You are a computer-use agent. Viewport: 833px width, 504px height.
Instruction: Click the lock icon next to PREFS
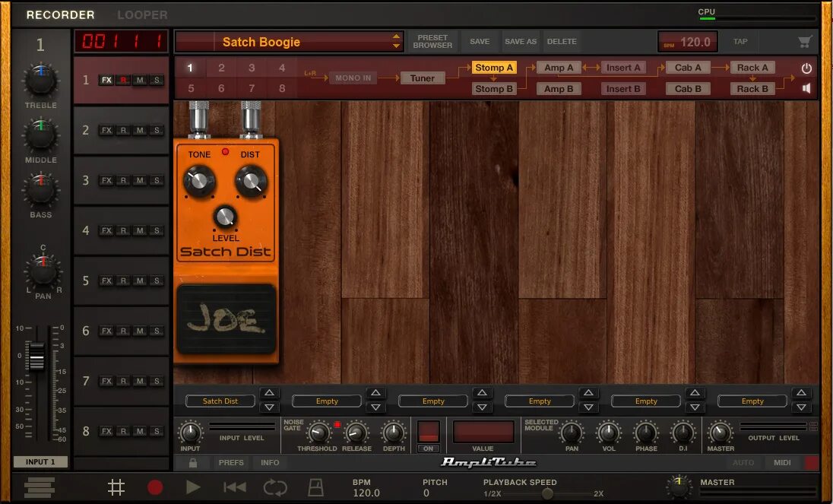click(192, 462)
